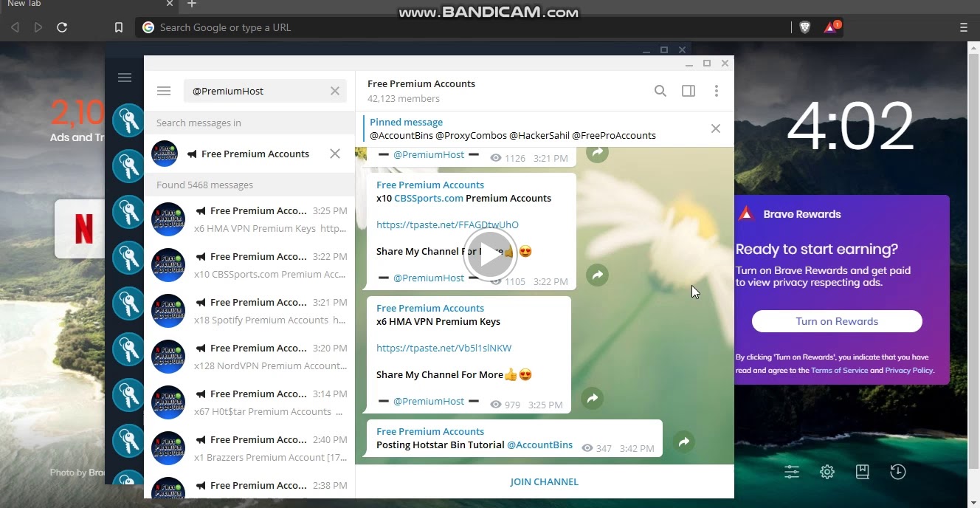Screen dimensions: 980x508
Task: Play the video overlay button
Action: coord(490,254)
